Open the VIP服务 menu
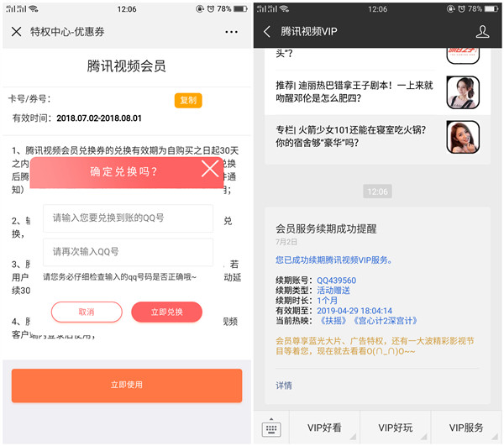The width and height of the screenshot is (504, 446). click(x=466, y=428)
